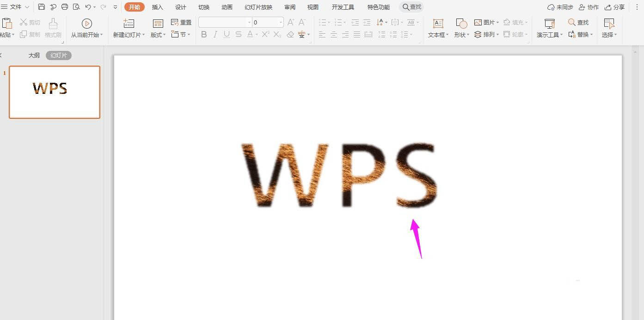Toggle Bold formatting
Viewport: 644px width, 320px height.
pyautogui.click(x=204, y=35)
